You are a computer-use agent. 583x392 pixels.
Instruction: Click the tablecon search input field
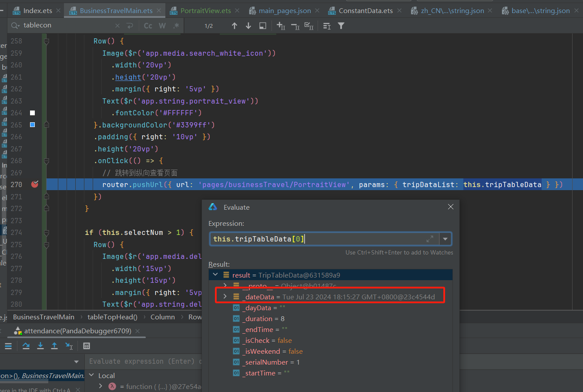tap(68, 25)
